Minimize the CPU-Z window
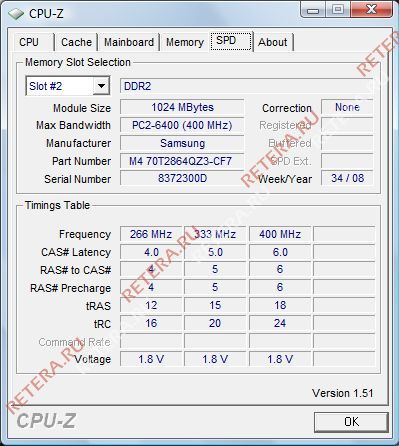This screenshot has height=446, width=399. click(x=313, y=10)
